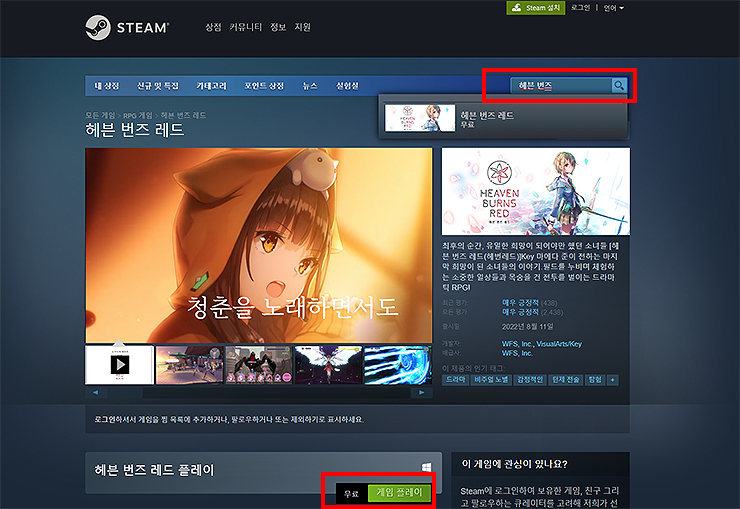
Task: Click the main trailer video area
Action: (259, 245)
